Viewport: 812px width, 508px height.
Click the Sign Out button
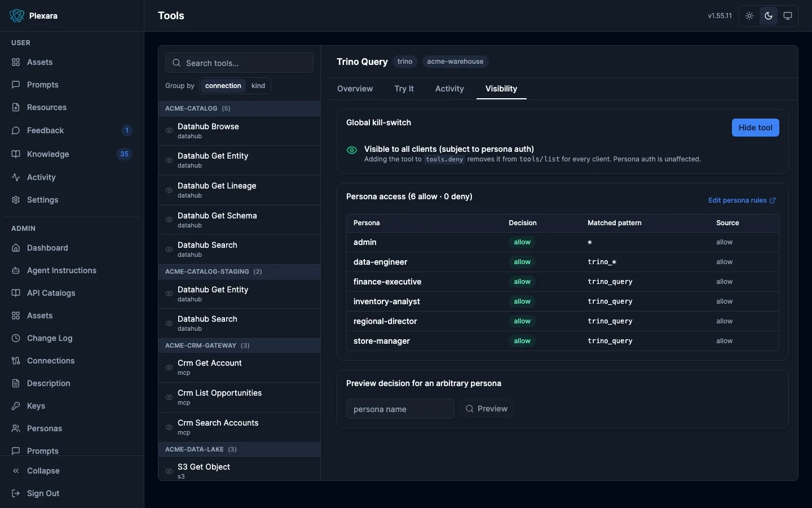[72, 493]
